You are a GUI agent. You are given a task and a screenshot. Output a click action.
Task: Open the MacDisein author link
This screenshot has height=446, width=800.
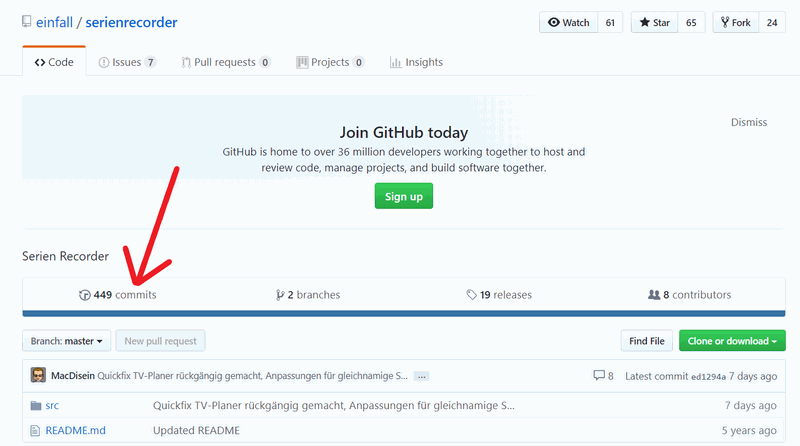coord(73,376)
